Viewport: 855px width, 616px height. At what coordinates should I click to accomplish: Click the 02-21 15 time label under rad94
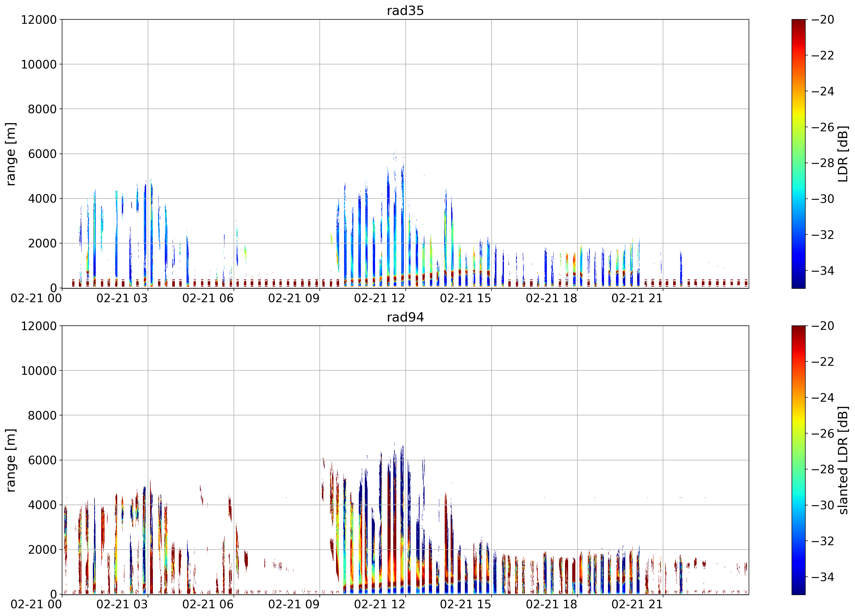pyautogui.click(x=466, y=605)
